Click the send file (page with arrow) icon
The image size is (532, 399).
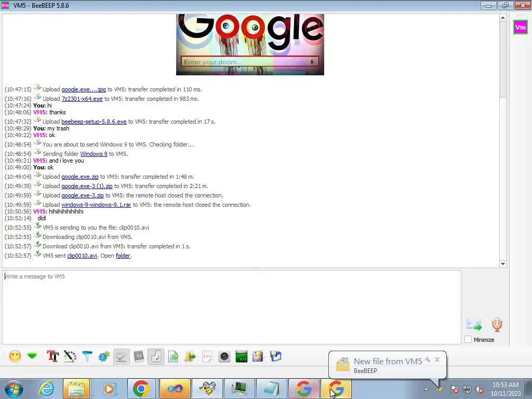coord(174,356)
